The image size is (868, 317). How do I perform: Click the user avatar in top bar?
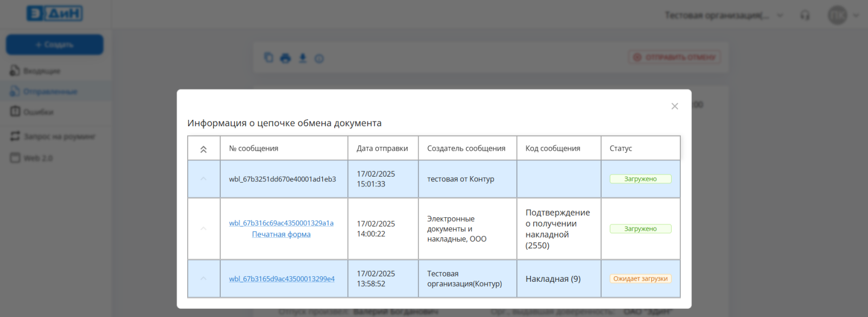tap(837, 15)
